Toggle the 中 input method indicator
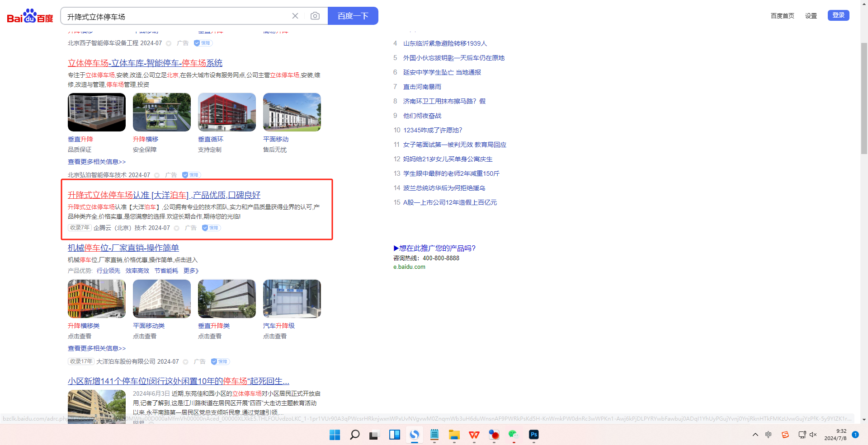Image resolution: width=868 pixels, height=445 pixels. 768,435
